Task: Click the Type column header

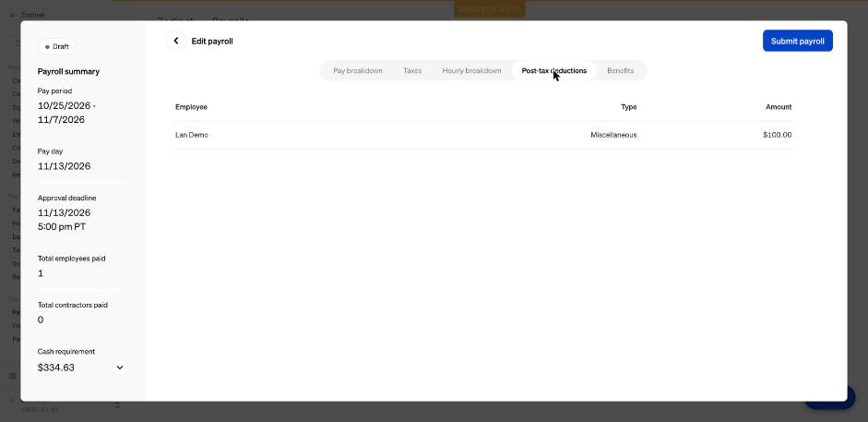Action: [x=629, y=107]
